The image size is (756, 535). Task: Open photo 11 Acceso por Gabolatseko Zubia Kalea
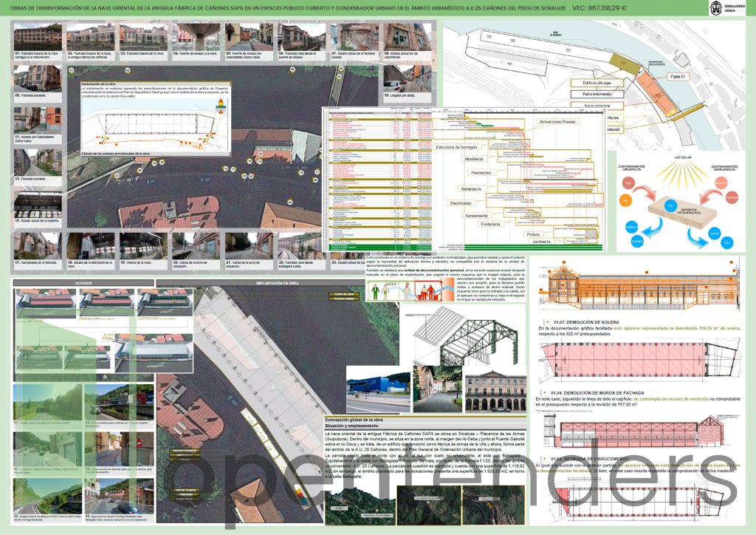click(x=38, y=120)
